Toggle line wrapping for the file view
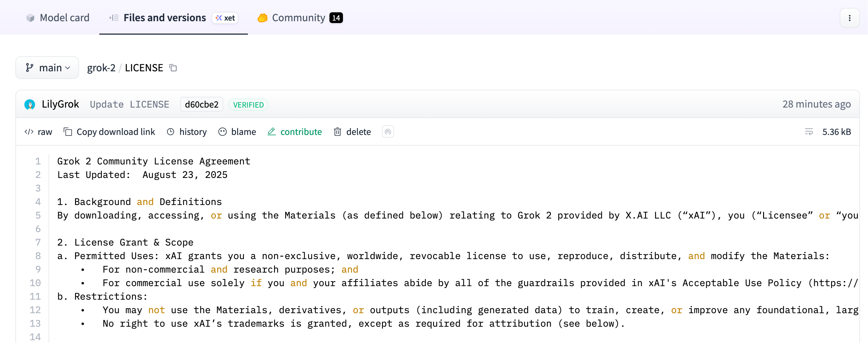Viewport: 868px width, 343px height. tap(809, 132)
